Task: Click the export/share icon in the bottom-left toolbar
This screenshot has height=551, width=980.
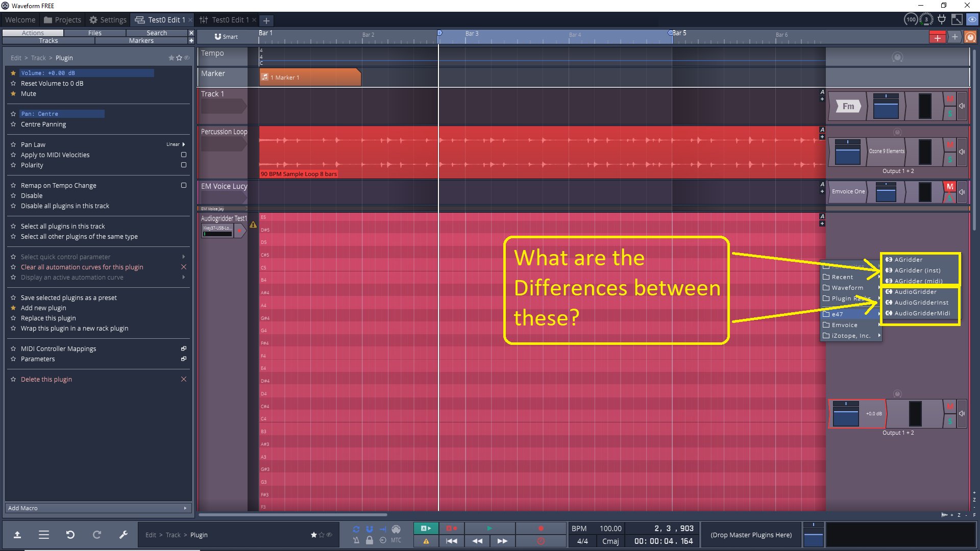Action: coord(17,535)
